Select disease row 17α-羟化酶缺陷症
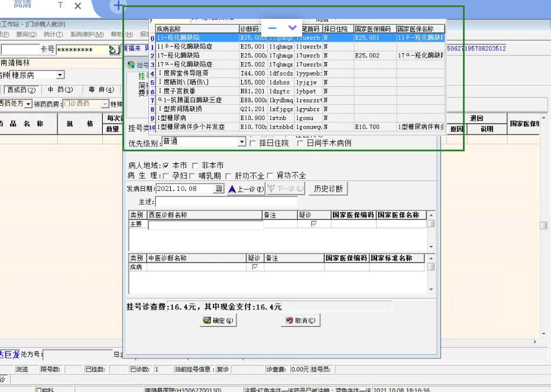551x392 pixels. (300, 64)
